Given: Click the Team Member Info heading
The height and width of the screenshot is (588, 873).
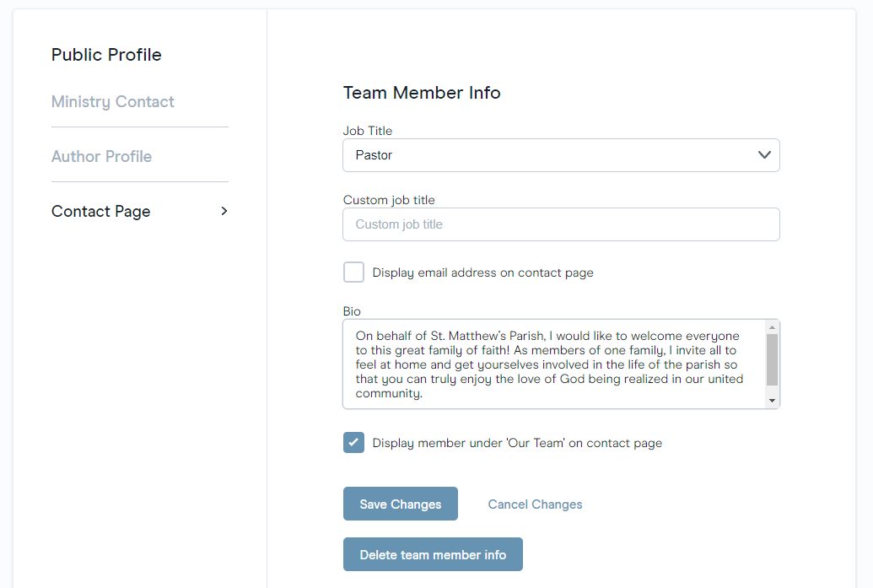Looking at the screenshot, I should click(x=422, y=93).
